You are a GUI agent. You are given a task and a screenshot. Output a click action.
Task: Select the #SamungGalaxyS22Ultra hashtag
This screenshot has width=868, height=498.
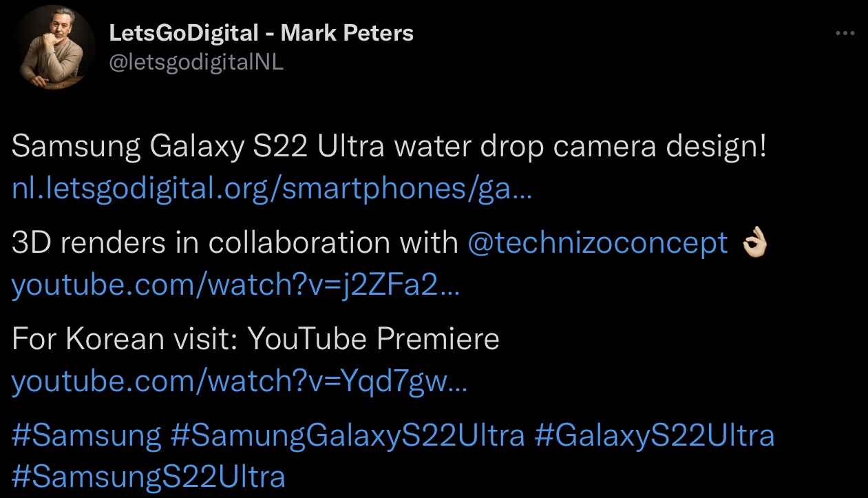pos(348,435)
